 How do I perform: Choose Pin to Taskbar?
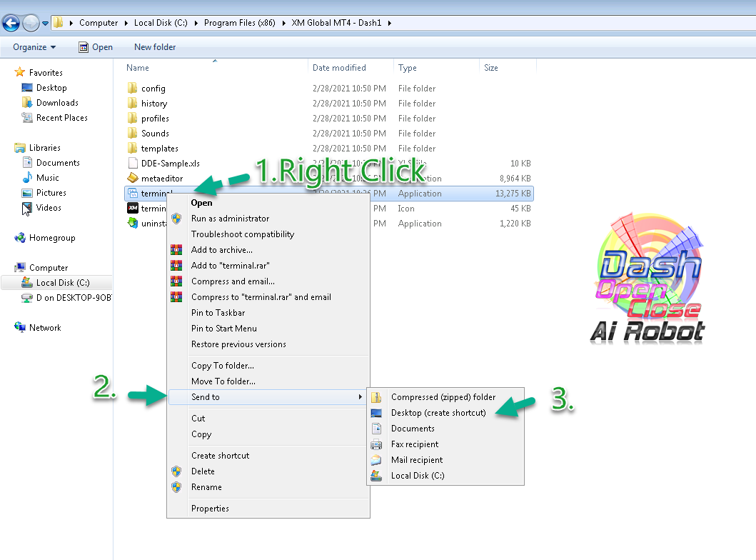218,313
